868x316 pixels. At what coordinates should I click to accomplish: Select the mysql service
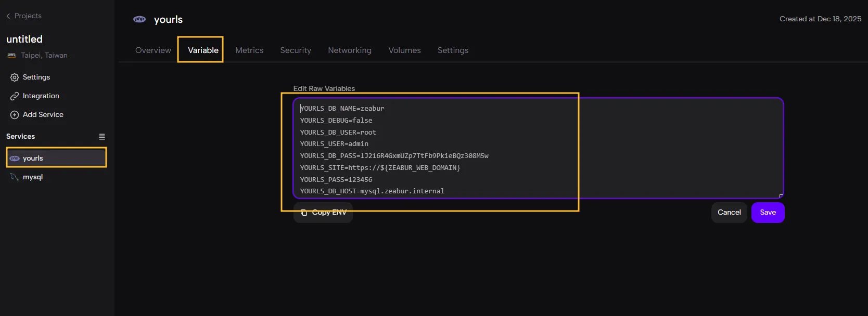pos(56,177)
